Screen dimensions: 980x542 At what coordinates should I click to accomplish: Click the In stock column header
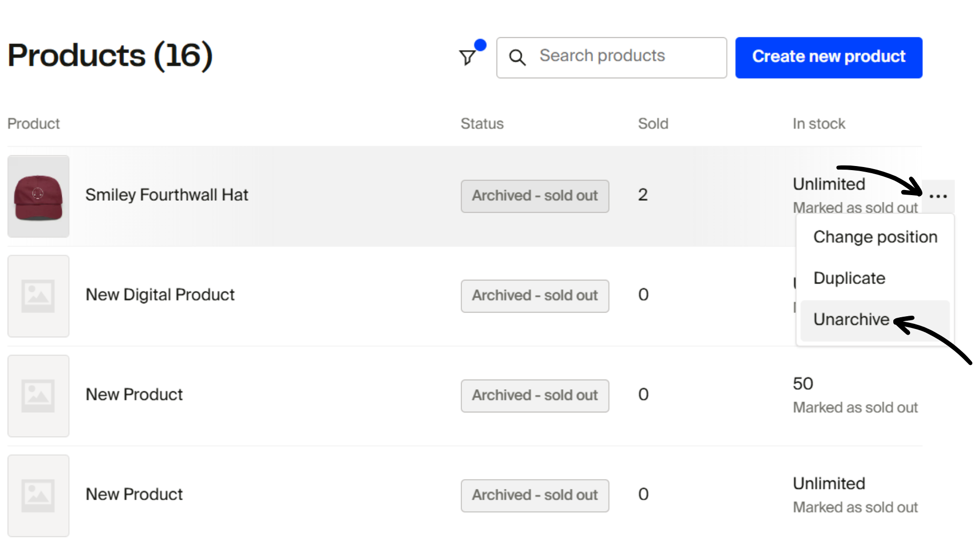819,124
